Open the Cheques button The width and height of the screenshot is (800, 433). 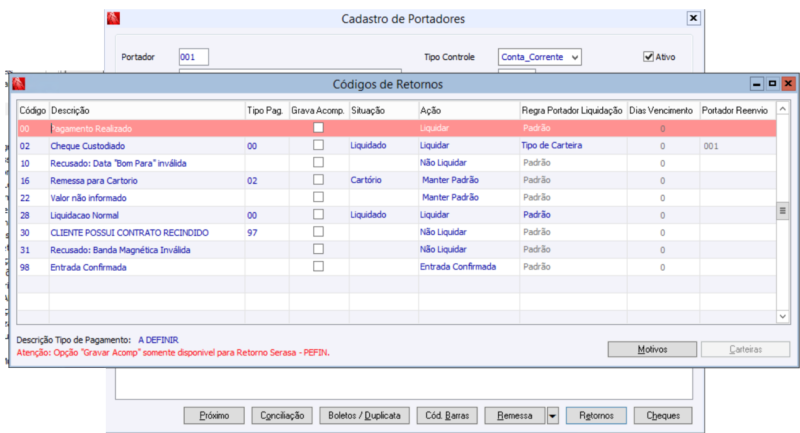663,416
